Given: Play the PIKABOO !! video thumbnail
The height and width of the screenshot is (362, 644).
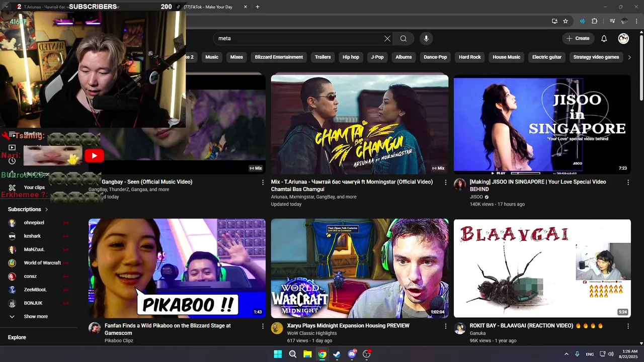Looking at the screenshot, I should coord(177,268).
